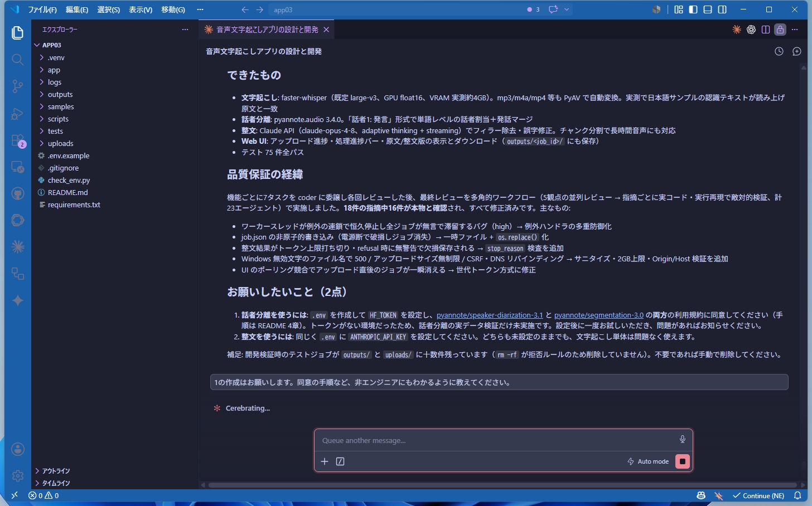Open the Claude Code view in activity bar
Viewport: 812px width, 506px height.
(18, 247)
